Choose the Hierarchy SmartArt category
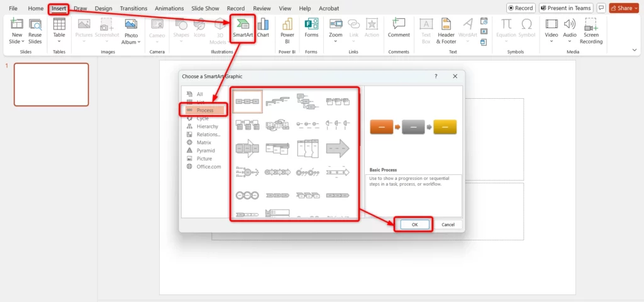Viewport: 644px width, 302px height. [207, 126]
